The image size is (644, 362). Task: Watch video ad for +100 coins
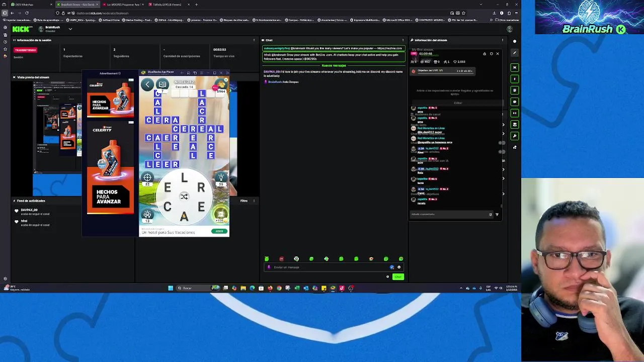221,215
